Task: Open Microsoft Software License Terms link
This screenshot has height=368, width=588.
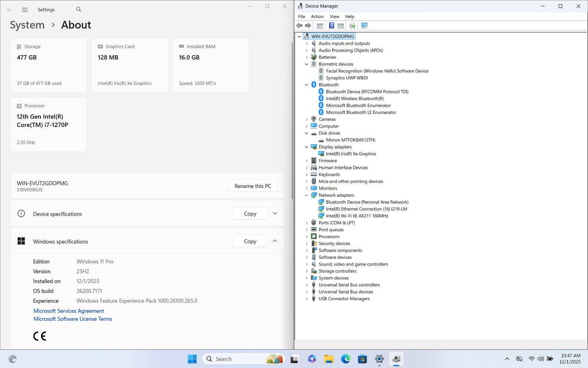Action: point(73,319)
